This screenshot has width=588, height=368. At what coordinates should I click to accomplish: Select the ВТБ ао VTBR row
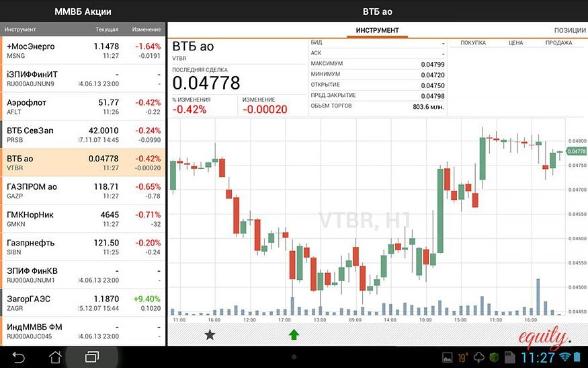[x=83, y=163]
